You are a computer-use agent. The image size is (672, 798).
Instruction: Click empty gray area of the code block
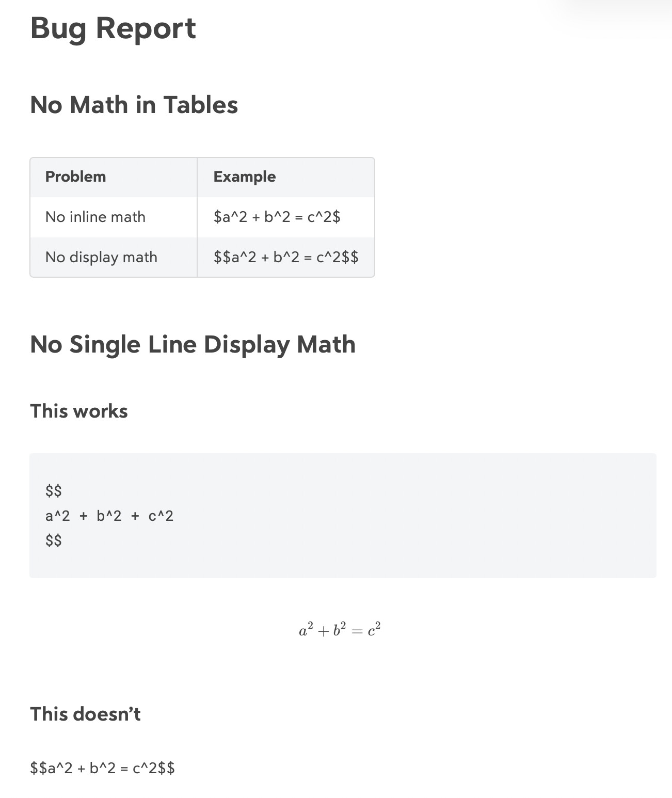413,516
